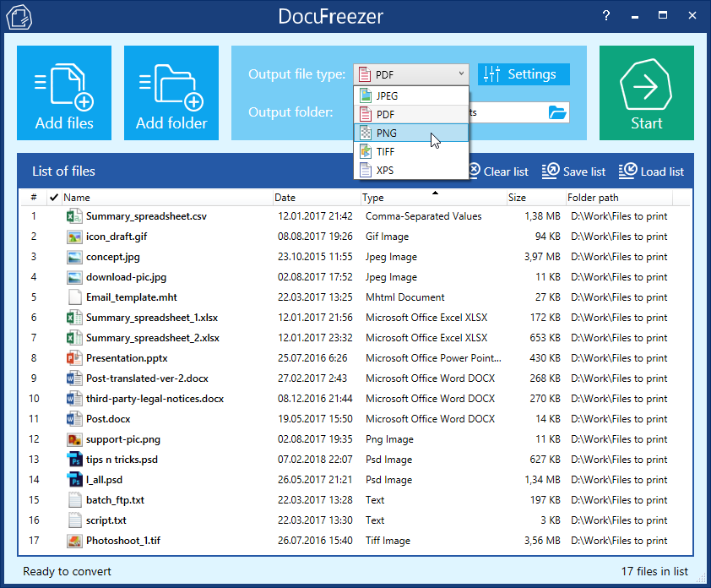Select the file name Summary_spreadsheet.csv
Viewport: 711px width, 588px height.
(x=146, y=216)
